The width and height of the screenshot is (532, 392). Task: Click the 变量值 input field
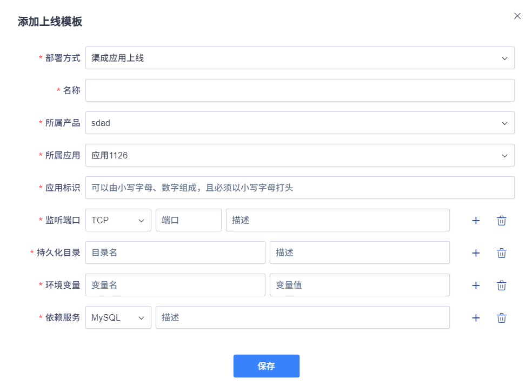(360, 285)
